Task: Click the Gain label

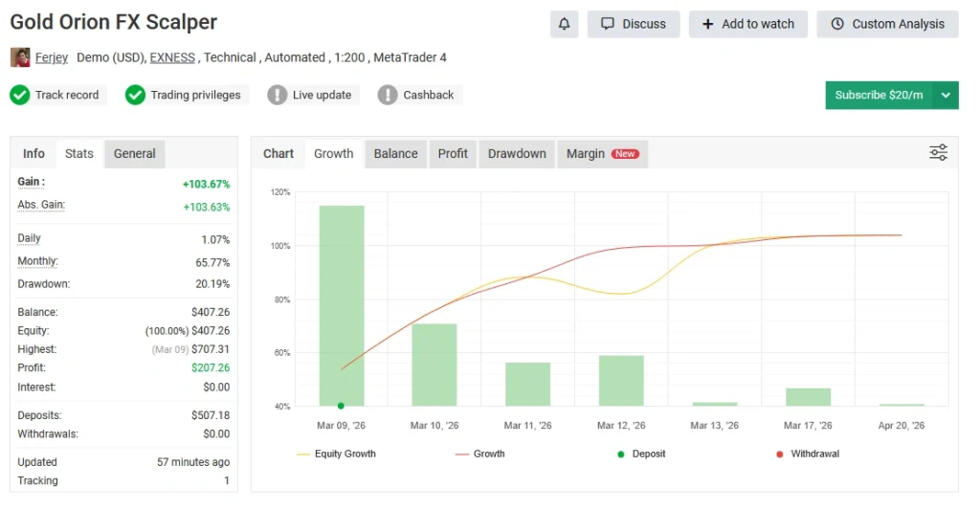Action: coord(31,182)
